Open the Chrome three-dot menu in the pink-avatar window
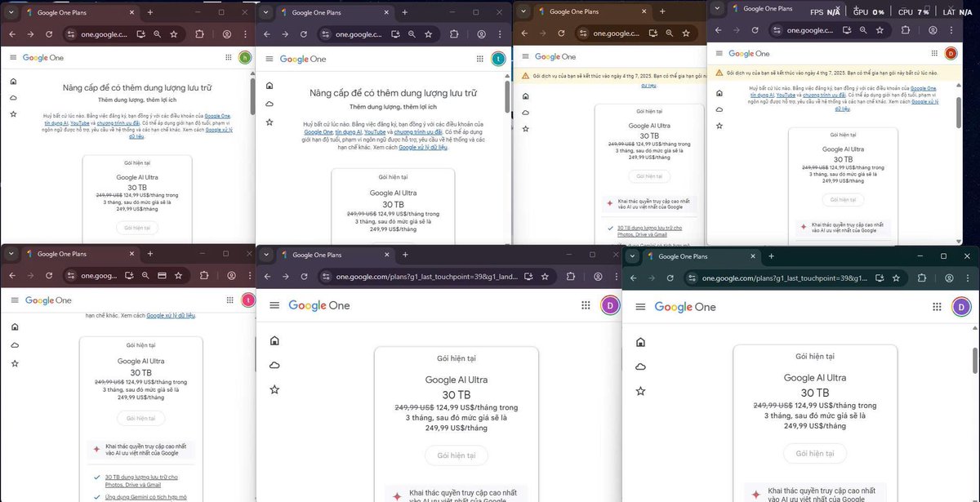The width and height of the screenshot is (980, 502). (x=249, y=276)
